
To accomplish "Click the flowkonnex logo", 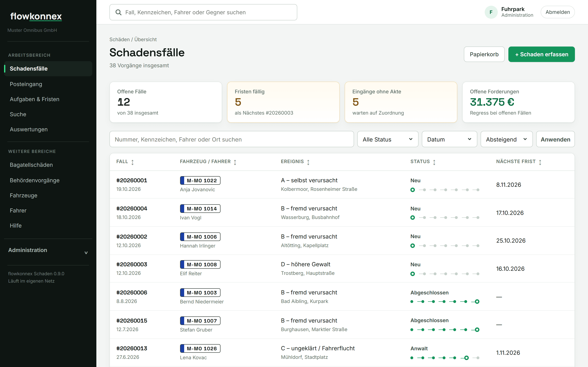I will (x=36, y=16).
